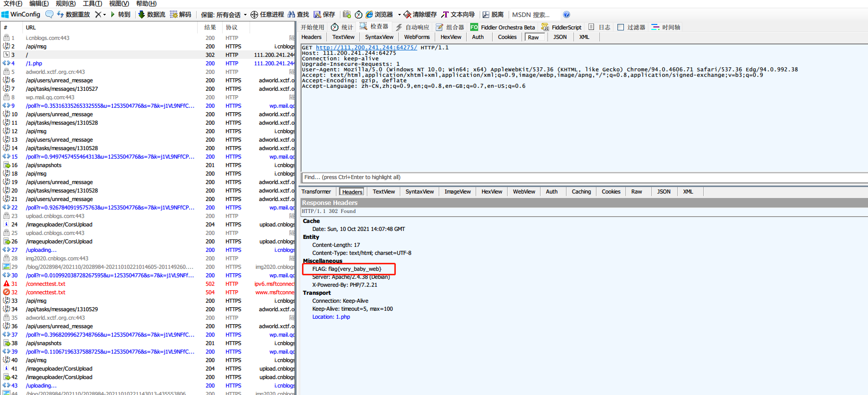Focus the Find... search box

tap(584, 177)
